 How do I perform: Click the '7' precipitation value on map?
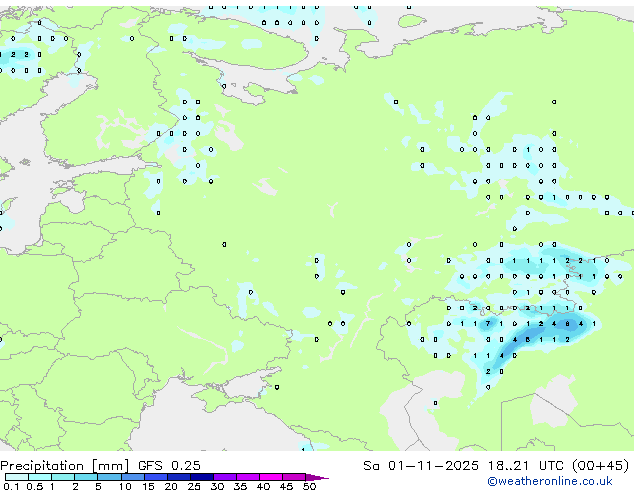point(488,323)
